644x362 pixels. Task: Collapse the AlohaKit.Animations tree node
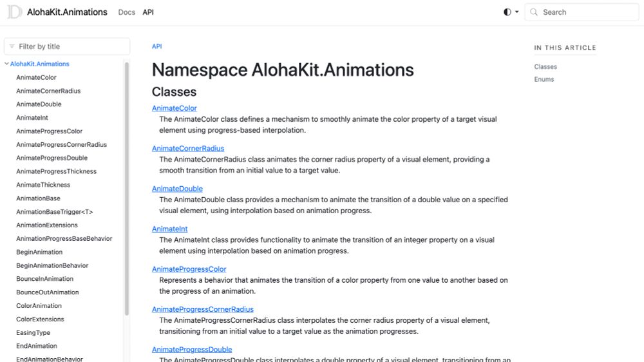tap(6, 64)
